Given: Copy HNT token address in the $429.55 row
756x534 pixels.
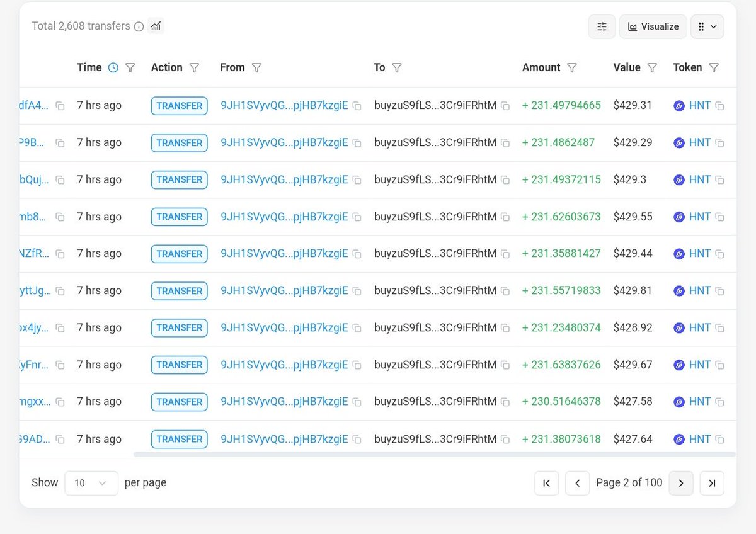Looking at the screenshot, I should [719, 217].
